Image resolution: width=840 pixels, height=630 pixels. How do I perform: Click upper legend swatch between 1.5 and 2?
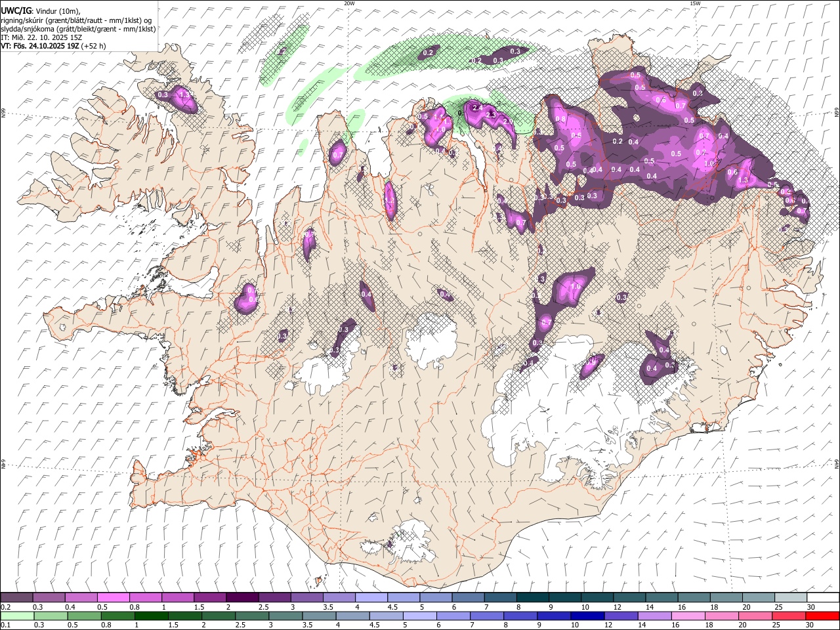coord(210,597)
